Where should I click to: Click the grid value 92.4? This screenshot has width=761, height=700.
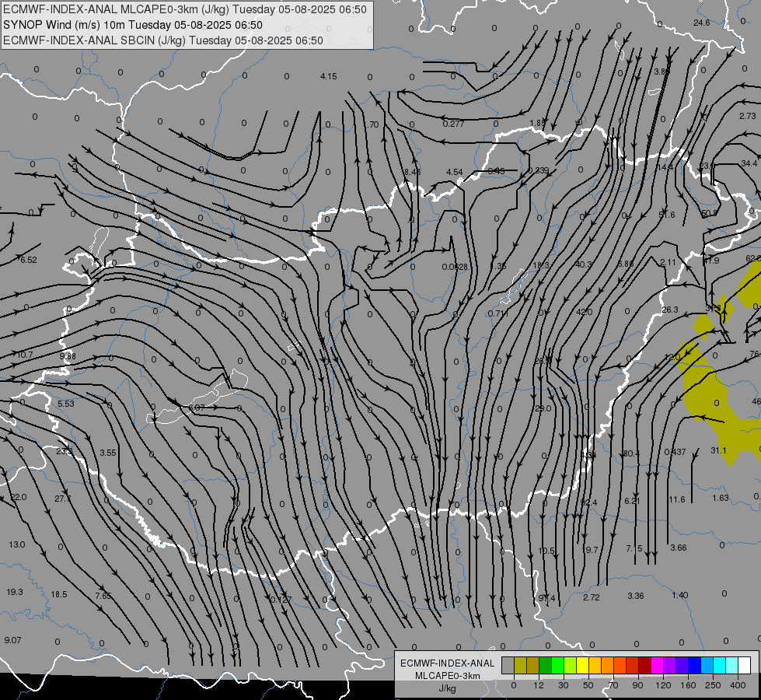pos(588,502)
